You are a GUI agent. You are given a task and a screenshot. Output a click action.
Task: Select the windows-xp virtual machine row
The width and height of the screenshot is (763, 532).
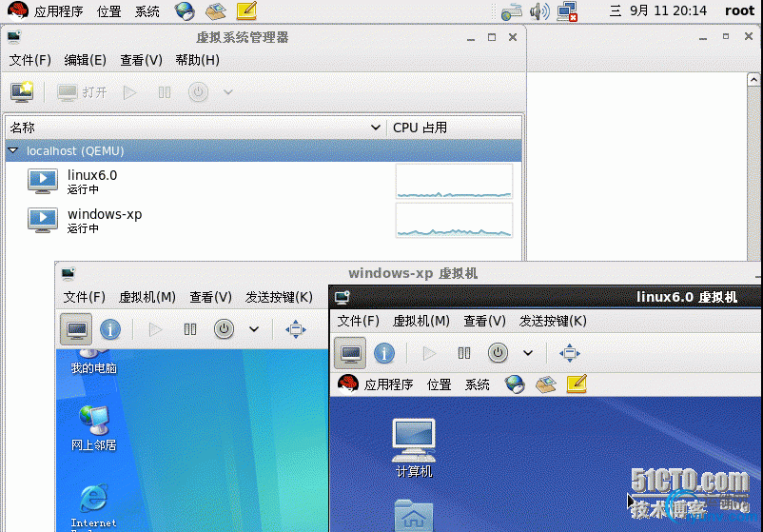264,221
